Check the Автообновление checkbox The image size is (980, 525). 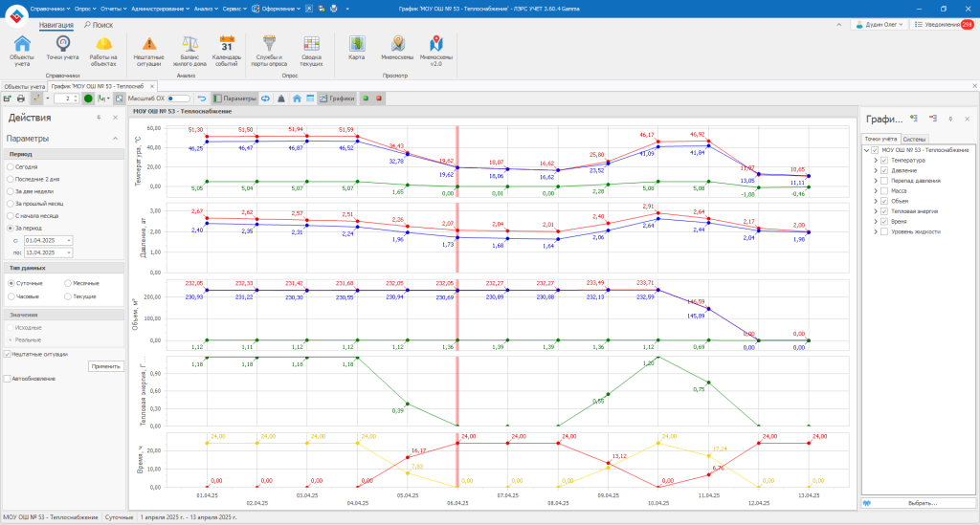(x=8, y=378)
